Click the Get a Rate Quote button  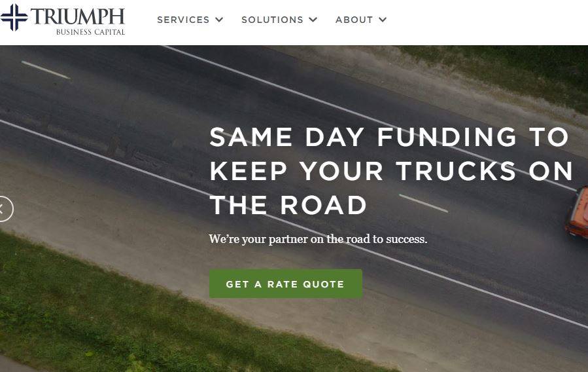pos(286,284)
